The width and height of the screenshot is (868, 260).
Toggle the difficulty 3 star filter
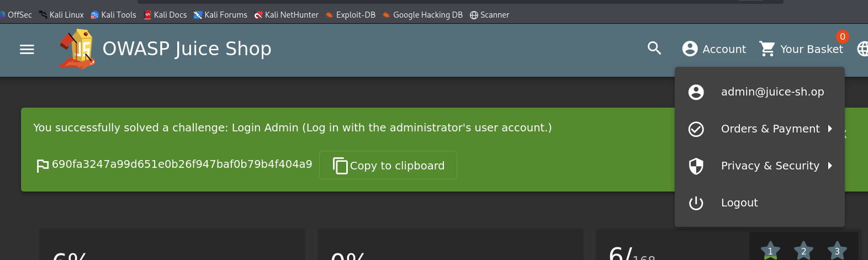coord(837,251)
